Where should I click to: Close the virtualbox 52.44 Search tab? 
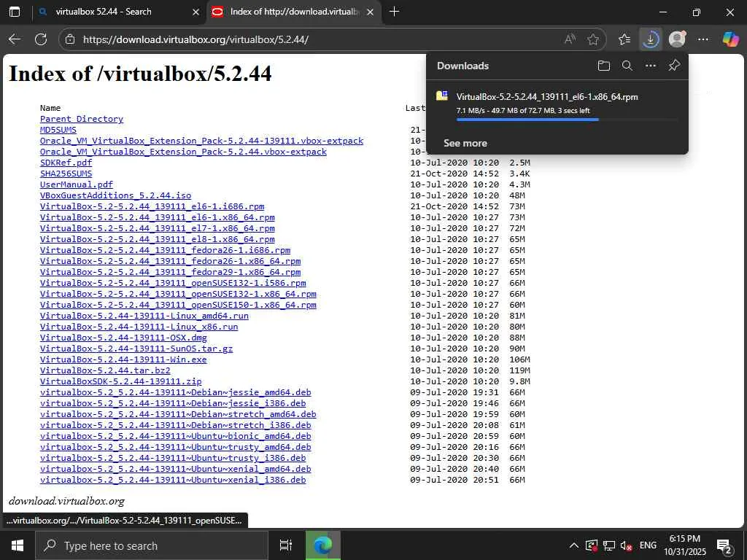tap(196, 12)
